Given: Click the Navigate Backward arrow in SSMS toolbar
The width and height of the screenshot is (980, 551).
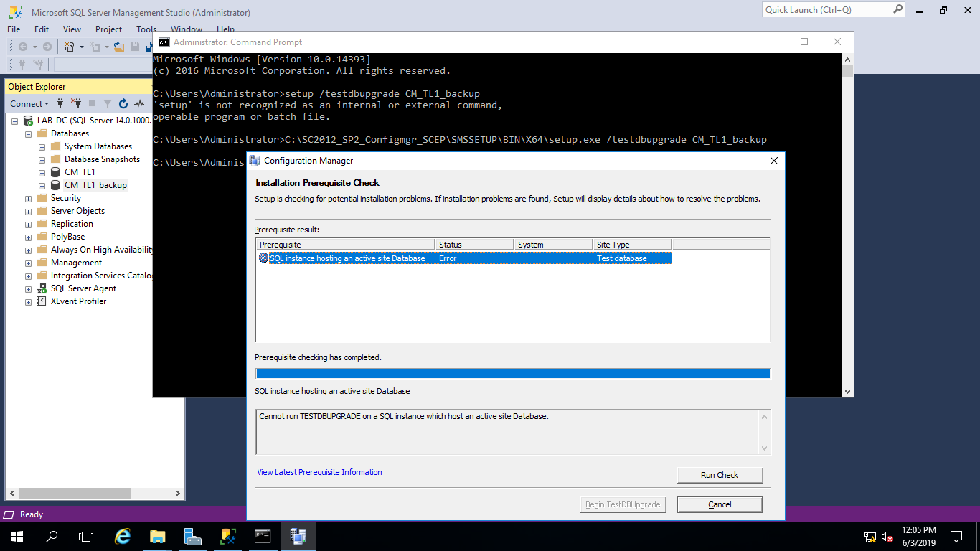Looking at the screenshot, I should coord(23,47).
